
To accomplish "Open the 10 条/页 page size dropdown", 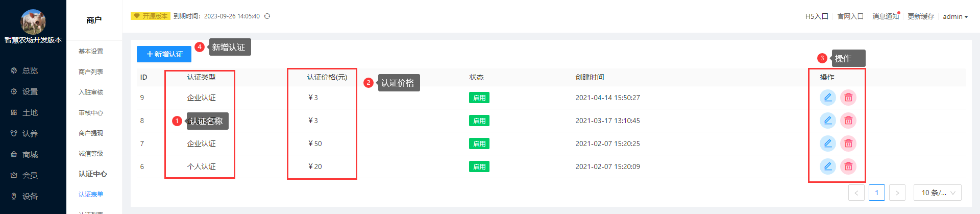I will 938,193.
